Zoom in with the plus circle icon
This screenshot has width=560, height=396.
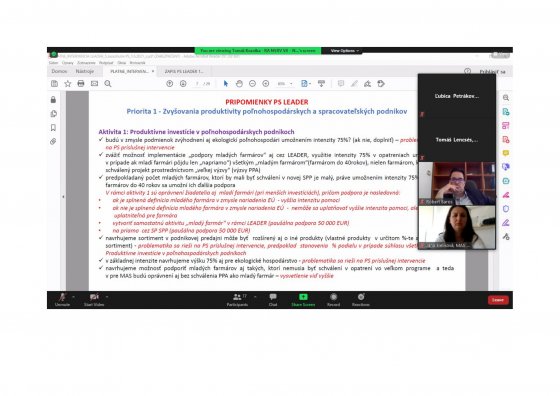(266, 84)
